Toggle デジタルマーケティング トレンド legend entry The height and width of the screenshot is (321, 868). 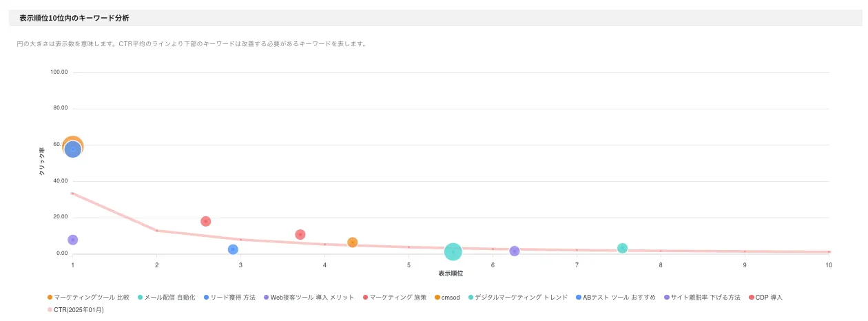pyautogui.click(x=518, y=298)
